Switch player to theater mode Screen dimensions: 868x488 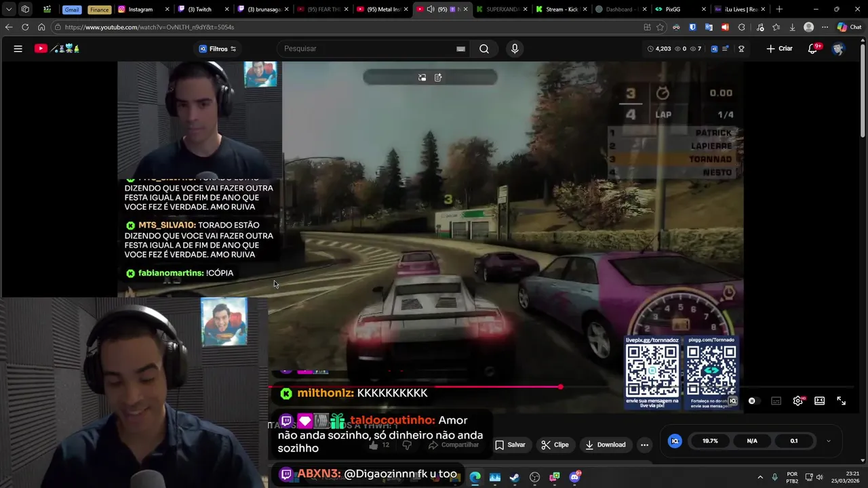(x=819, y=401)
